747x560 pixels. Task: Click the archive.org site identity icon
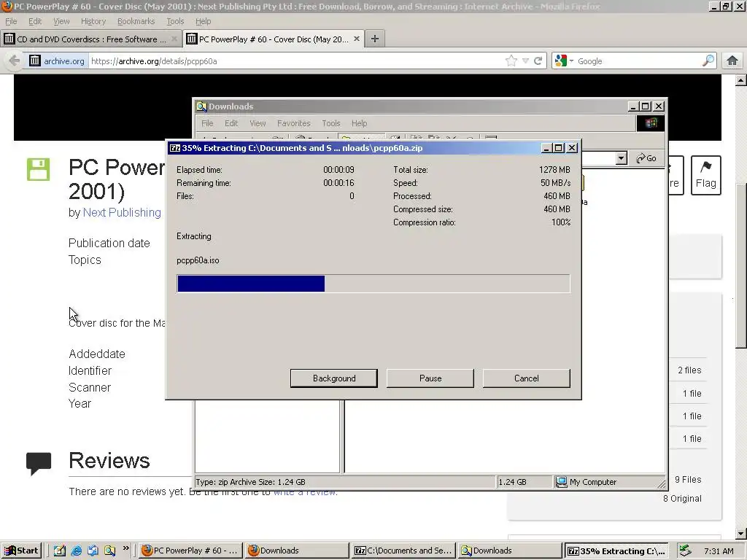pos(35,61)
